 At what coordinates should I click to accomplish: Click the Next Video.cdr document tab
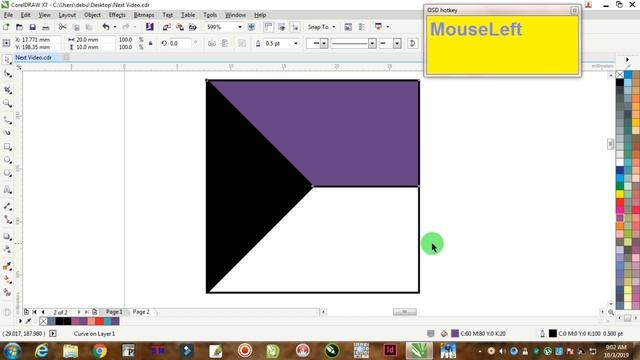[33, 58]
